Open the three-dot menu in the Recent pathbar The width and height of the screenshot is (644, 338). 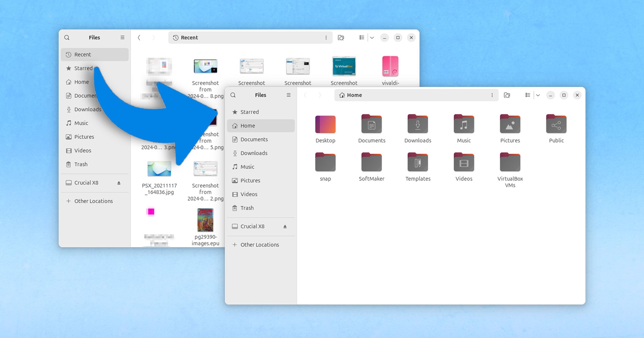click(326, 38)
